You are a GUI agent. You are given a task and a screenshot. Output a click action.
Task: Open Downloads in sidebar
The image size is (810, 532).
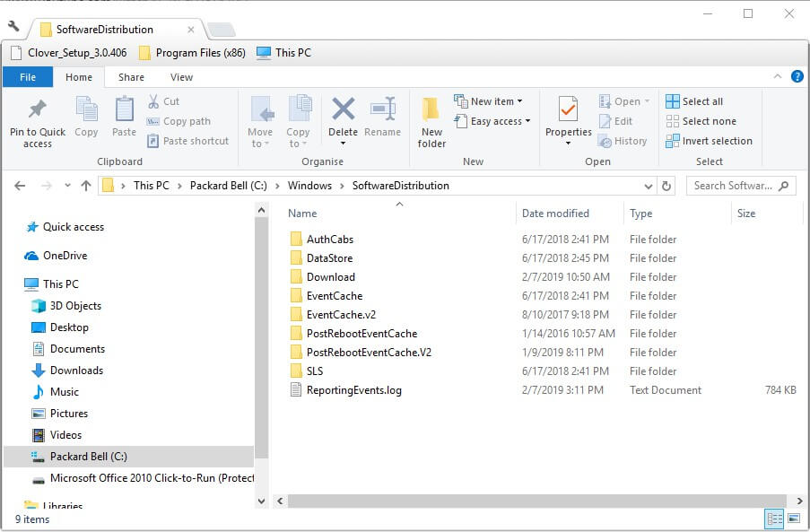point(67,371)
